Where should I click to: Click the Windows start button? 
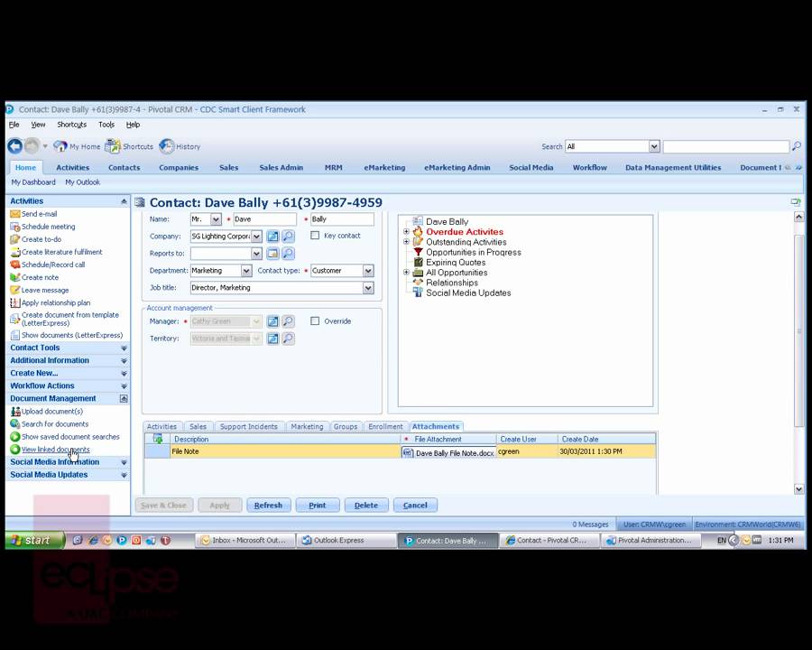point(34,540)
